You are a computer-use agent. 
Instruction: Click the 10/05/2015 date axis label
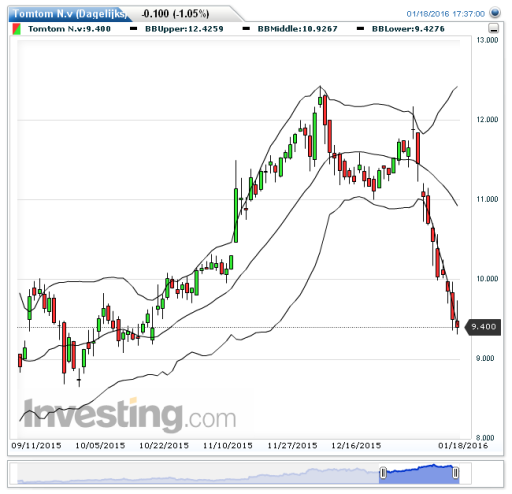[100, 446]
